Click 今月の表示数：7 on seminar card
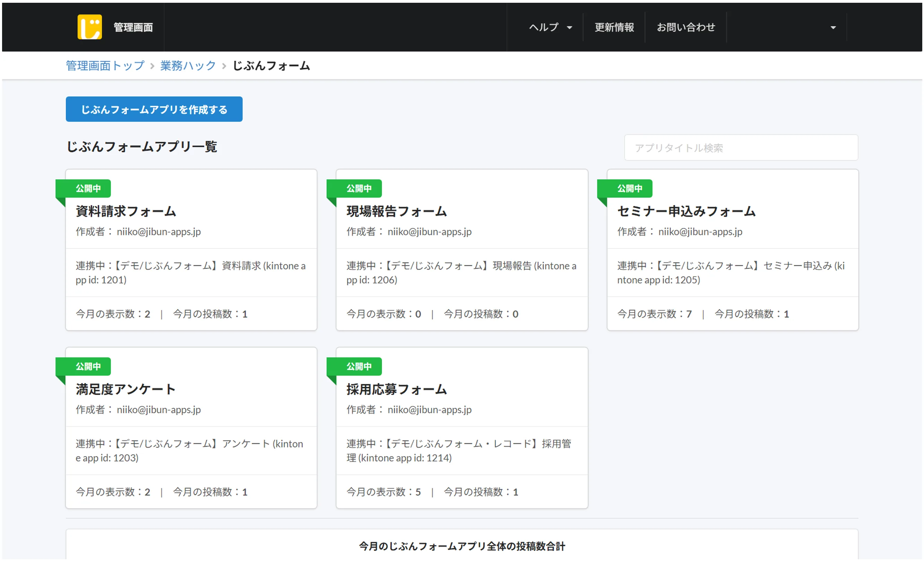The image size is (924, 561). 654,314
